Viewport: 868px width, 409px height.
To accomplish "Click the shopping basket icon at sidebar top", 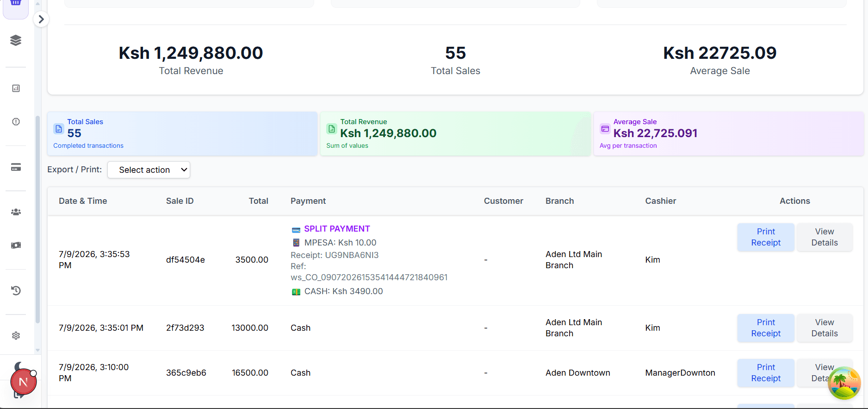I will [x=16, y=4].
